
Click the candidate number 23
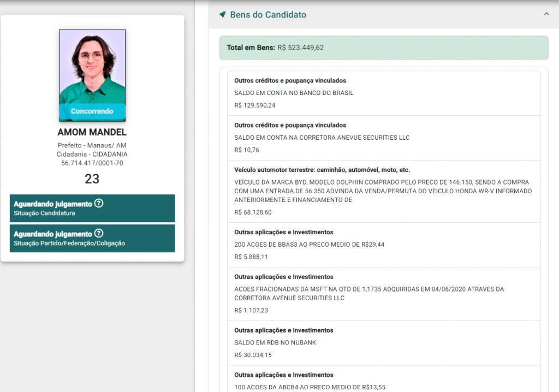(92, 179)
